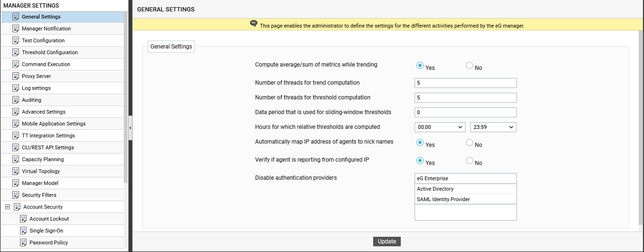The height and width of the screenshot is (252, 644).
Task: Click the trend computation threads field
Action: click(x=465, y=83)
